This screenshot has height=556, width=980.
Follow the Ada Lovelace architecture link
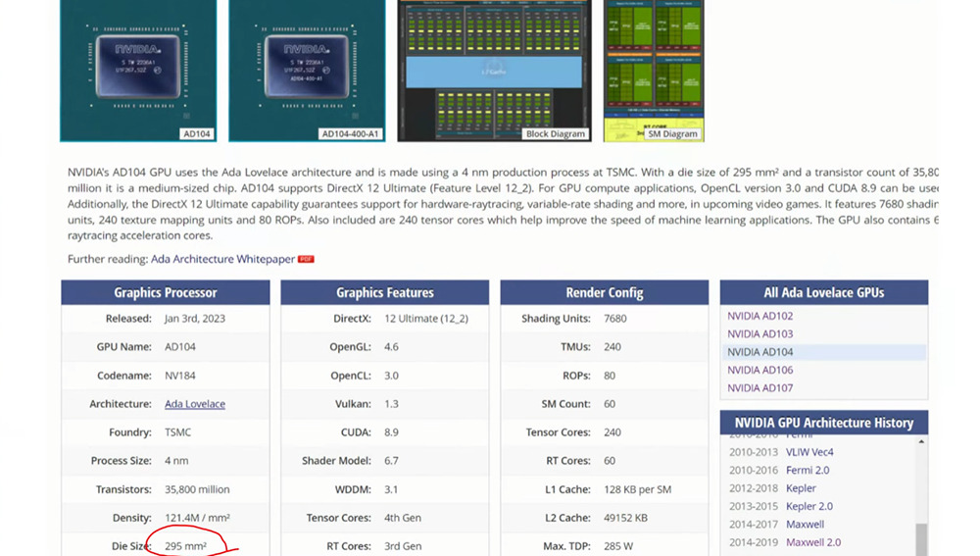coord(195,404)
